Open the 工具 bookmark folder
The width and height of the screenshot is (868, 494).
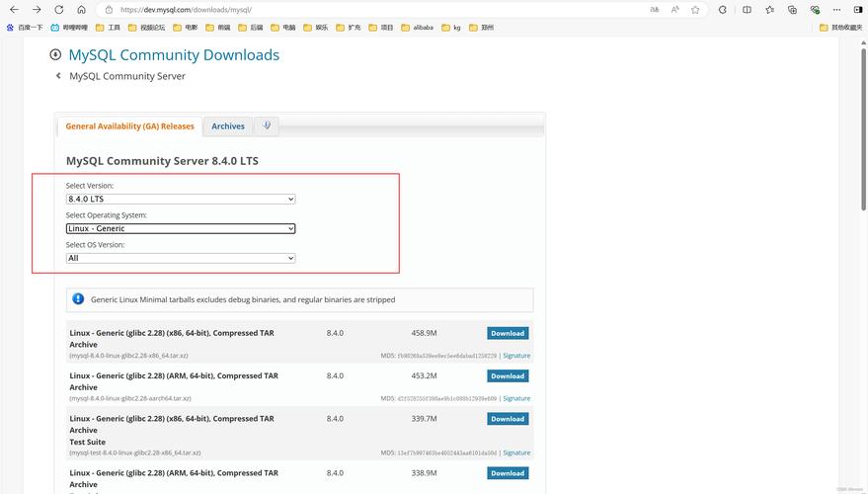click(x=108, y=27)
